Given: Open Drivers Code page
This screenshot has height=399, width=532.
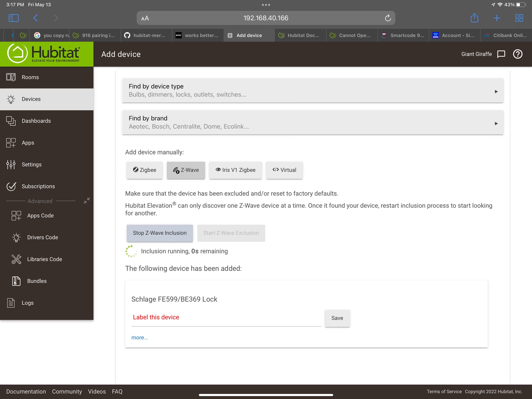Looking at the screenshot, I should pos(47,237).
